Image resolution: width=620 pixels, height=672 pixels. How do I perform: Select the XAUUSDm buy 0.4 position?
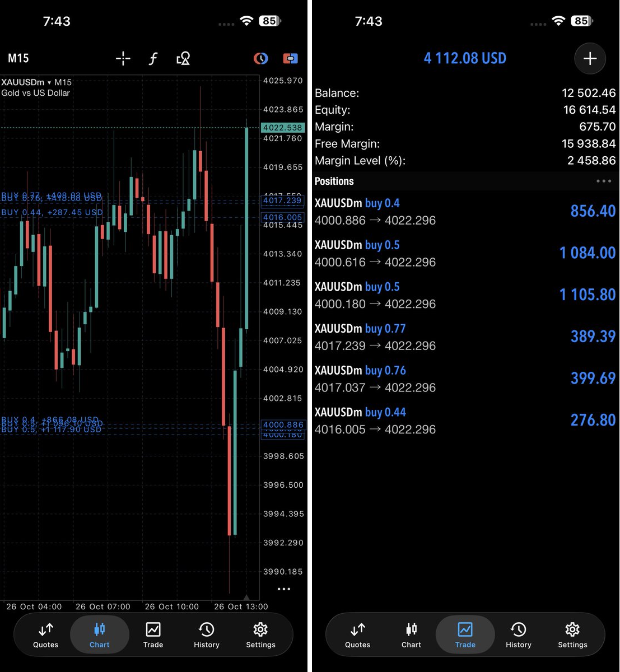(x=465, y=212)
